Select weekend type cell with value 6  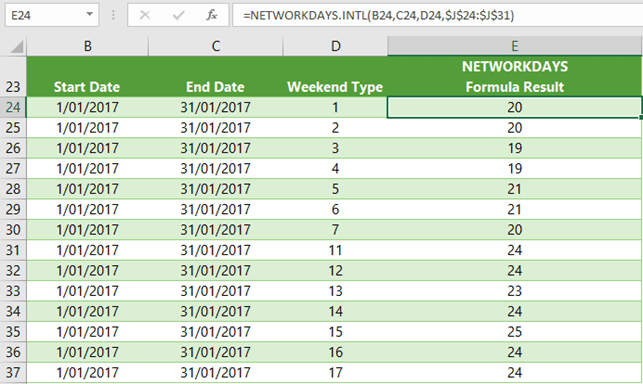coord(335,209)
